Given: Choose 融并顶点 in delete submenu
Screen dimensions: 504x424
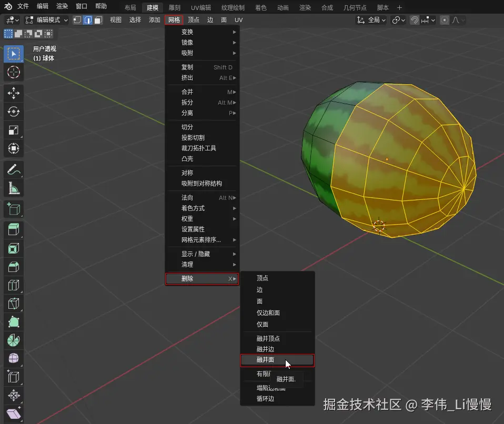Looking at the screenshot, I should coord(277,338).
